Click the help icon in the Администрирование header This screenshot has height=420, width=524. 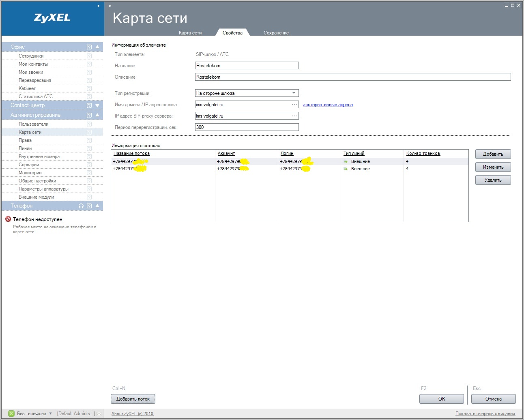point(89,115)
